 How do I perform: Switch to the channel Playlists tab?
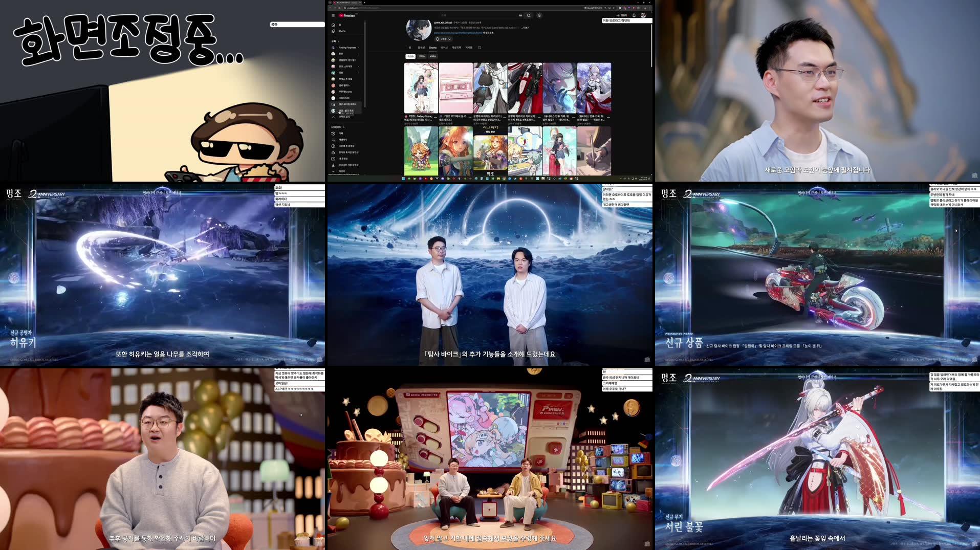tap(456, 48)
